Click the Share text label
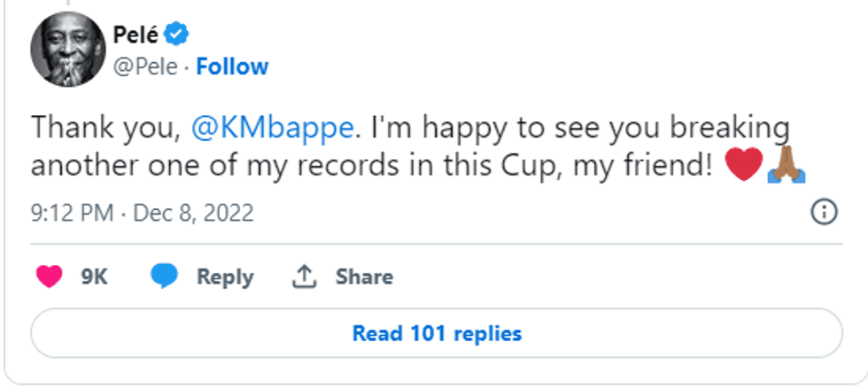 click(364, 276)
